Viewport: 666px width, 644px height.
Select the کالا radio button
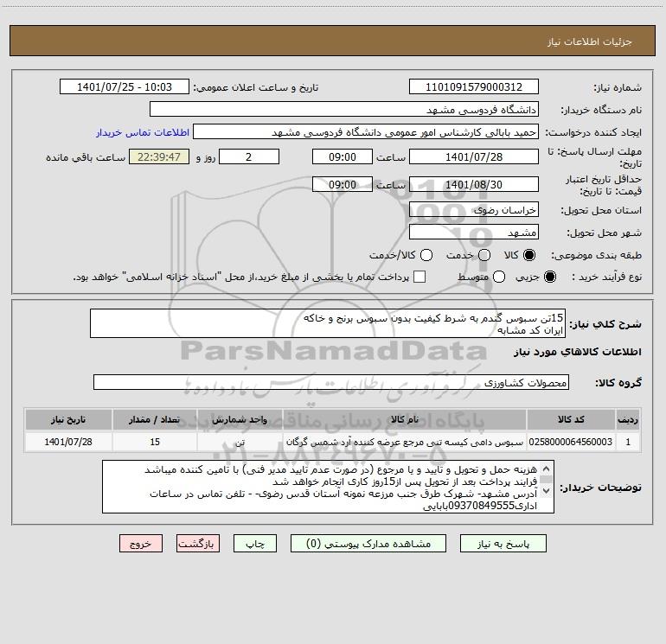click(529, 255)
